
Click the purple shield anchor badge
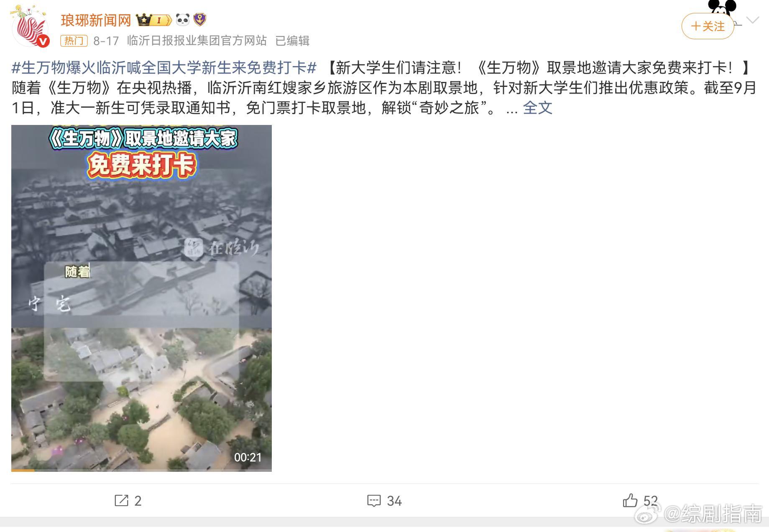(x=200, y=20)
